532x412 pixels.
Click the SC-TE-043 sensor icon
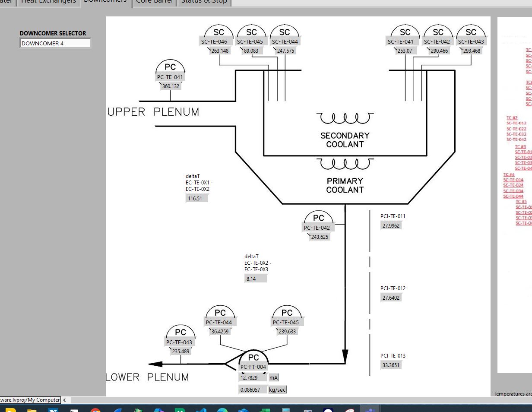pyautogui.click(x=471, y=32)
